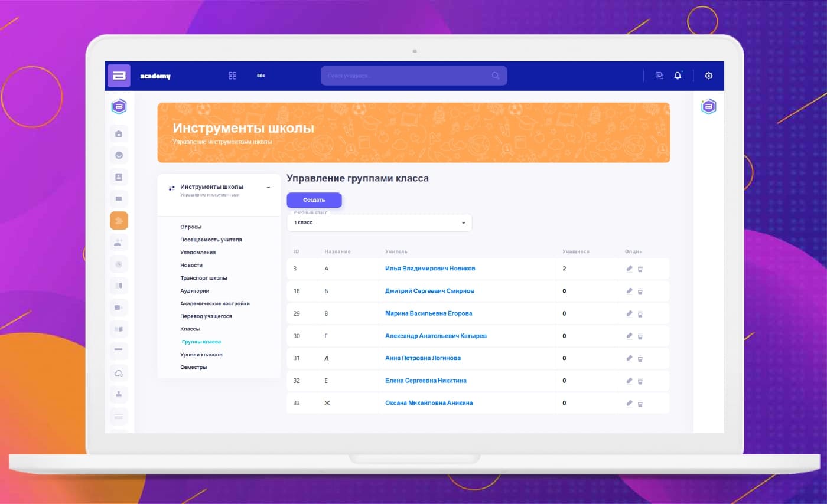Image resolution: width=827 pixels, height=504 pixels.
Task: Focus the student search field
Action: (x=408, y=76)
